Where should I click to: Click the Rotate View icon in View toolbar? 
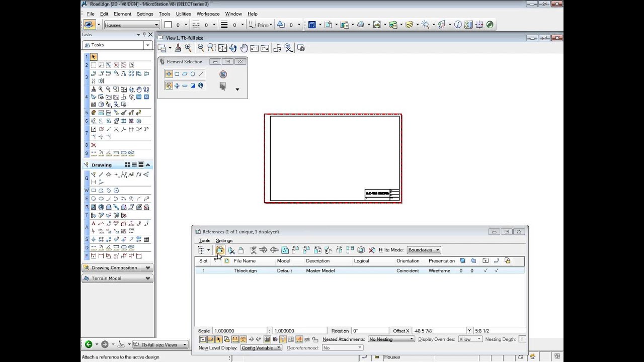point(233,48)
